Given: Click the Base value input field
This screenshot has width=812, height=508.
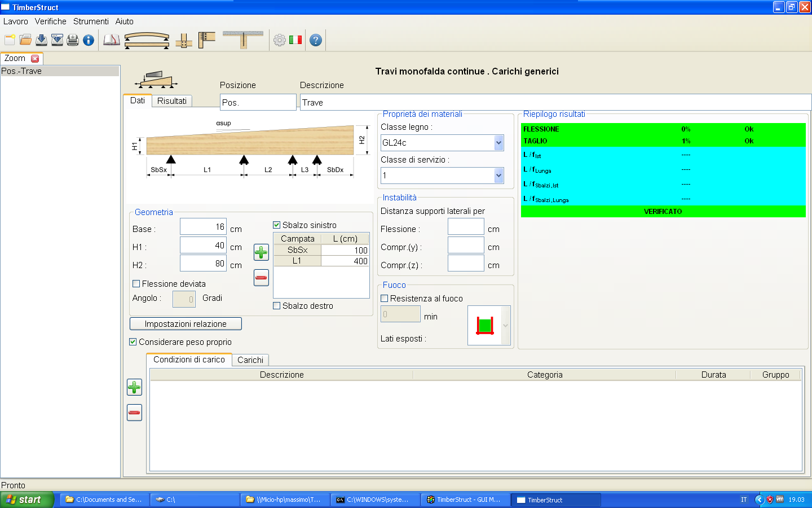Looking at the screenshot, I should coord(203,227).
